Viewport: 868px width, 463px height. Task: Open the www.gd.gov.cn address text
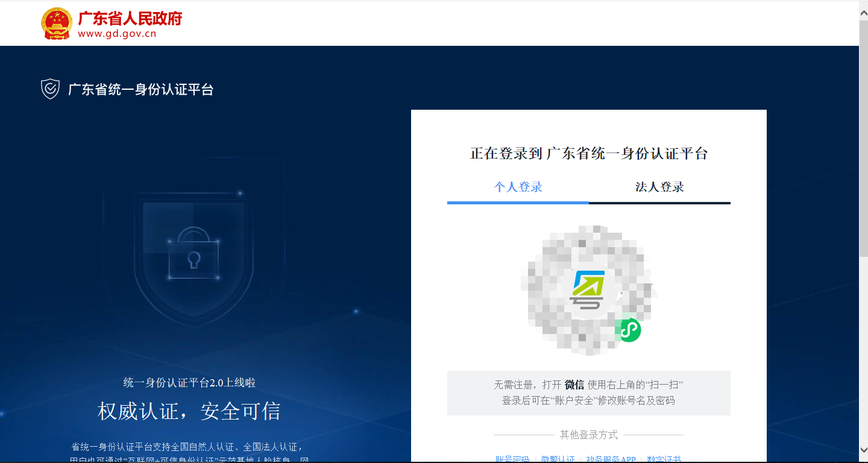117,34
